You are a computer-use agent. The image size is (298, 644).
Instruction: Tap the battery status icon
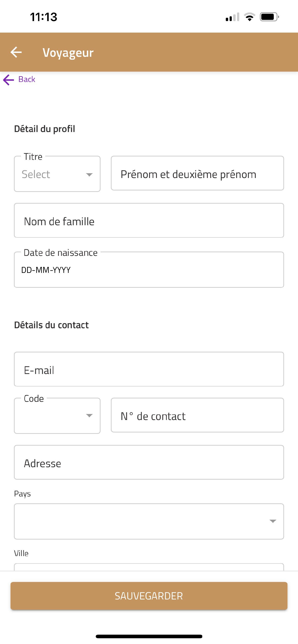click(269, 17)
